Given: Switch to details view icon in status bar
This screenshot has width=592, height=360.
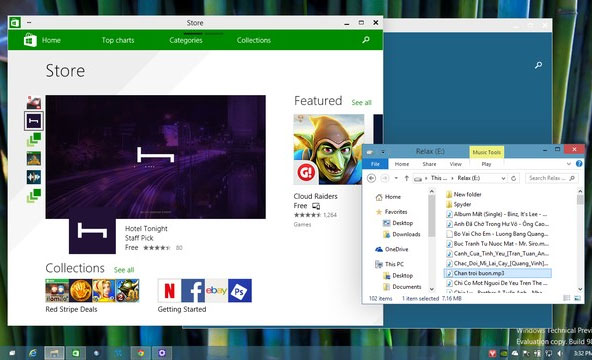Looking at the screenshot, I should point(567,298).
